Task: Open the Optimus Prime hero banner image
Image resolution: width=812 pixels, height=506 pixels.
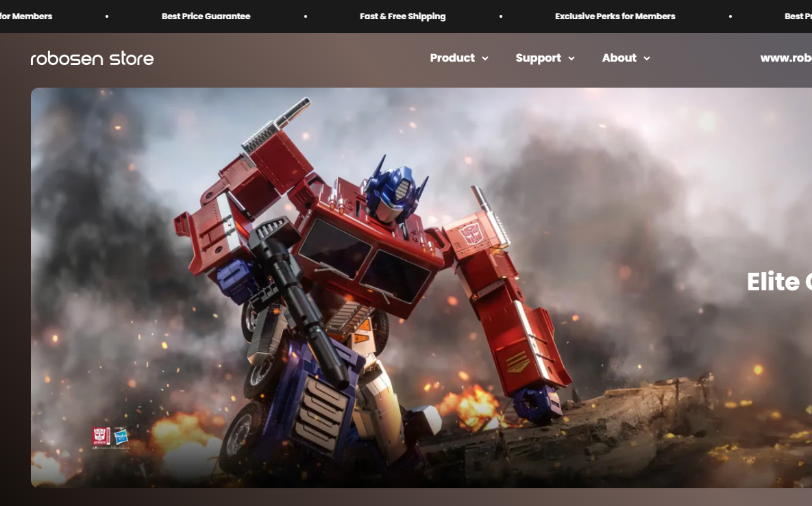Action: click(x=421, y=288)
